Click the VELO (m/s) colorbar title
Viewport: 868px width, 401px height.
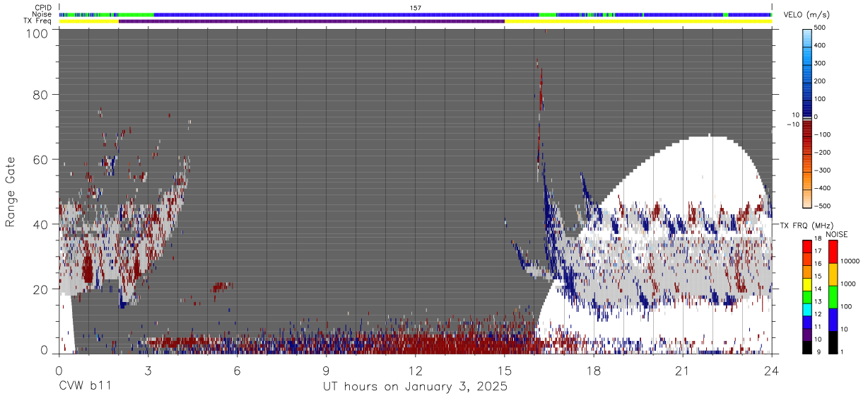[x=808, y=15]
